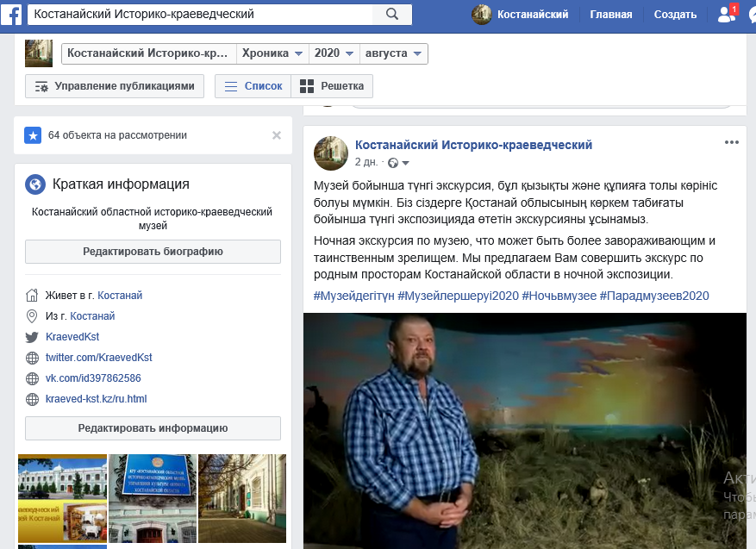
Task: Open the KraevedKst Twitter link
Action: point(72,337)
